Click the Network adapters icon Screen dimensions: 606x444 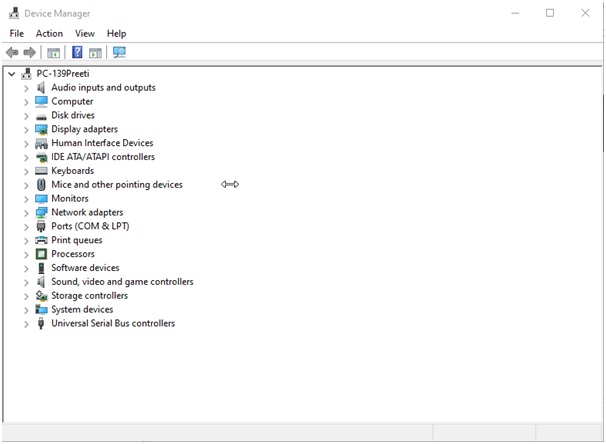(41, 213)
